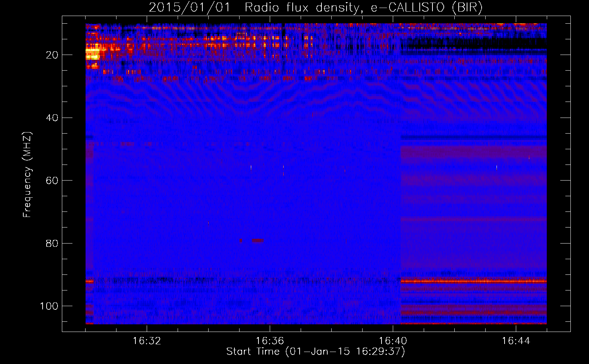The height and width of the screenshot is (364, 589).
Task: Click the 100 frequency tick label
Action: tap(49, 306)
